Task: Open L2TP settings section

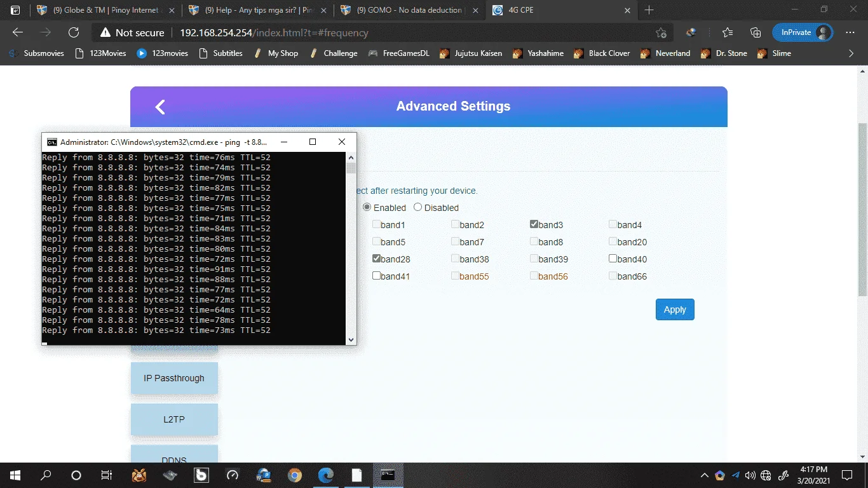Action: pos(174,419)
